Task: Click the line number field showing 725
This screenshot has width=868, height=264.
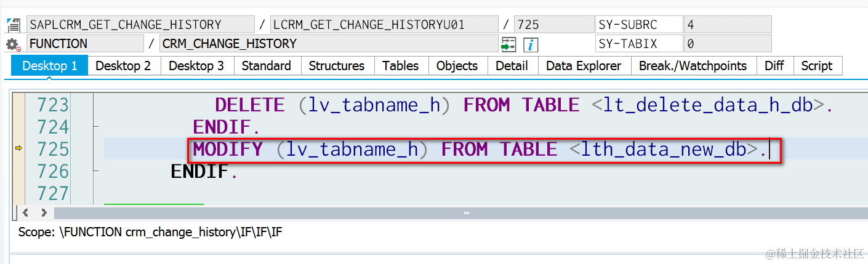Action: [553, 25]
